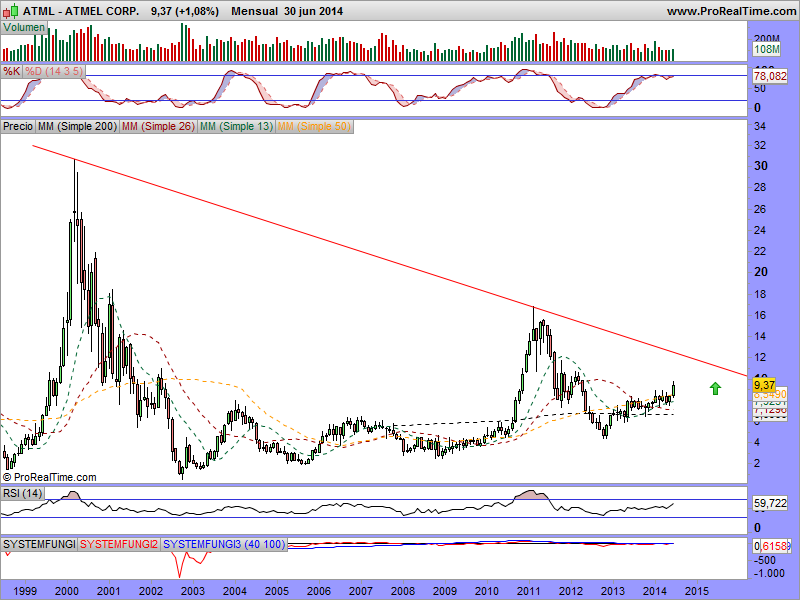This screenshot has width=800, height=600.
Task: Open the %D (14 3 5) indicator label
Action: pyautogui.click(x=54, y=71)
